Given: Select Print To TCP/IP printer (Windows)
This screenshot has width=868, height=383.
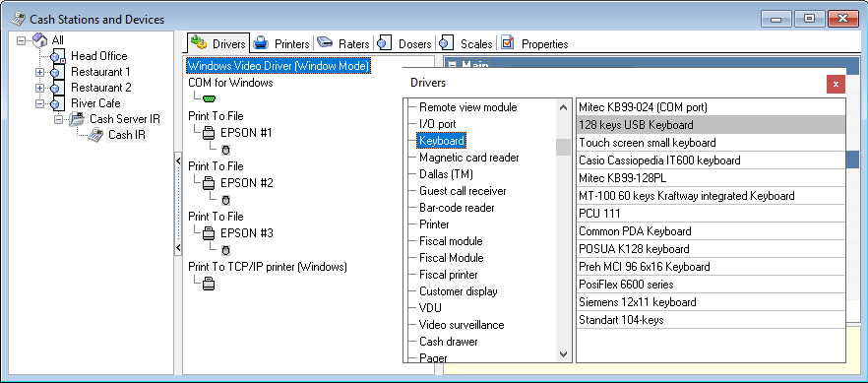Looking at the screenshot, I should (x=268, y=267).
